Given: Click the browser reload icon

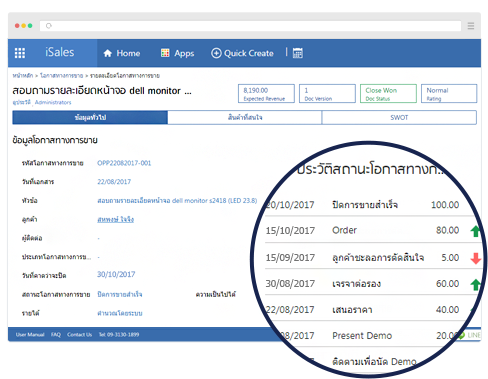Looking at the screenshot, I should pos(49,26).
